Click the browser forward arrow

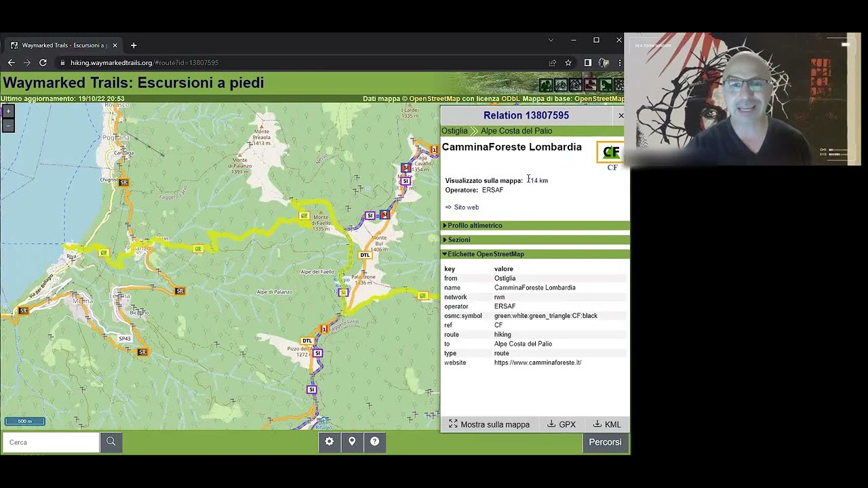coord(27,62)
